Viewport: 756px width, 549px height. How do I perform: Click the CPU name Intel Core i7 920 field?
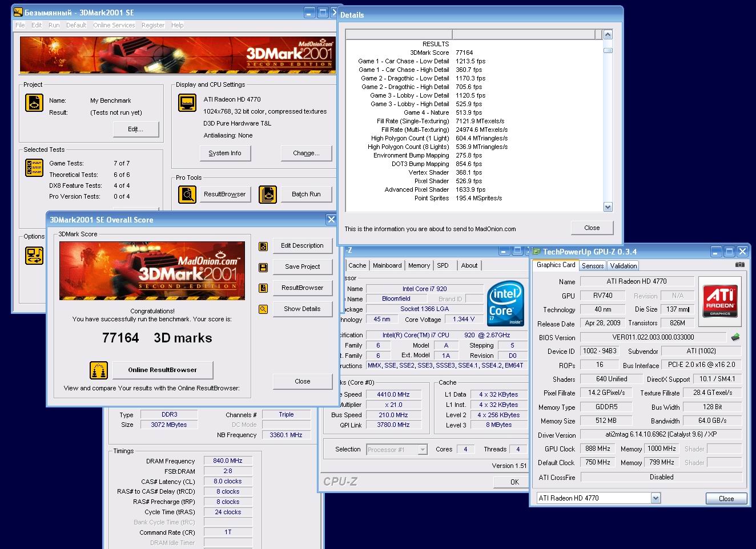tap(424, 289)
